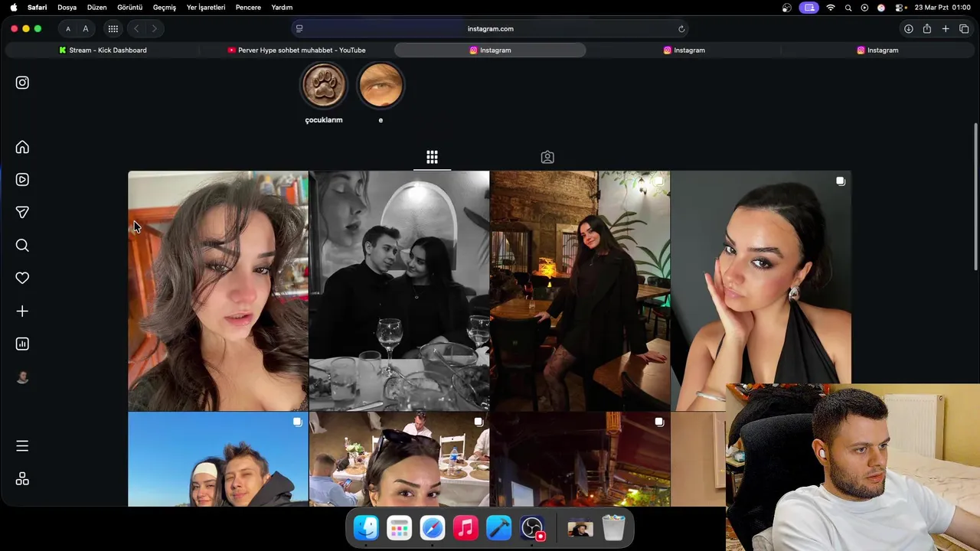
Task: Open the Dosya menu
Action: point(67,8)
